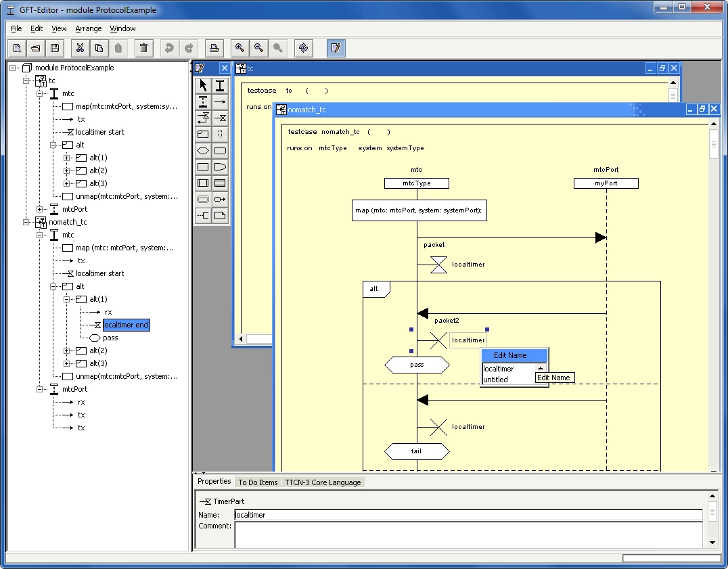The width and height of the screenshot is (728, 569).
Task: Click the trash can delete icon
Action: (x=143, y=48)
